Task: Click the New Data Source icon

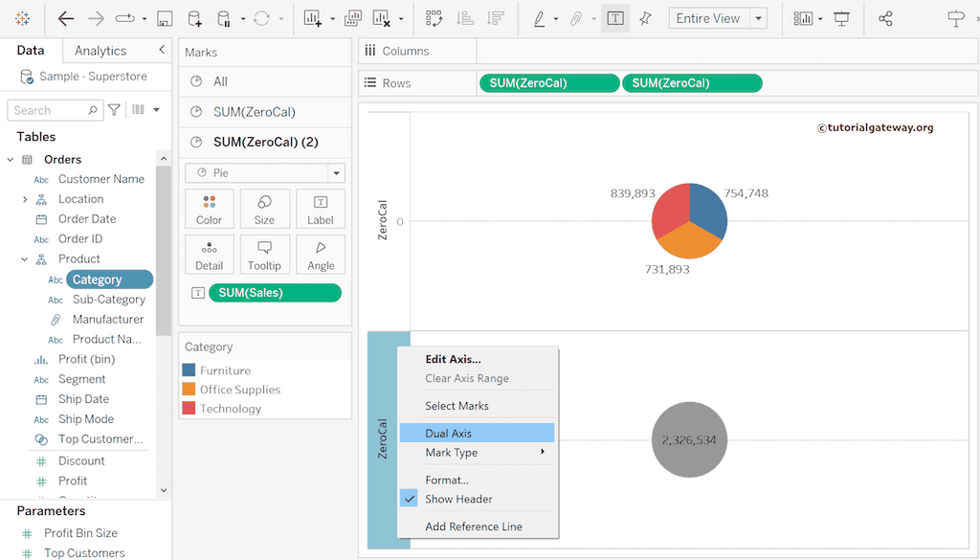Action: point(194,18)
